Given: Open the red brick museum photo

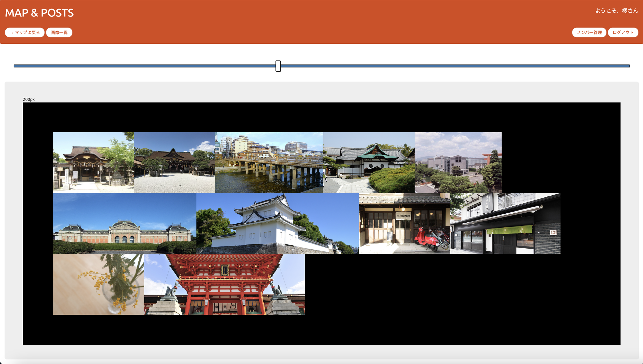Looking at the screenshot, I should pyautogui.click(x=124, y=223).
